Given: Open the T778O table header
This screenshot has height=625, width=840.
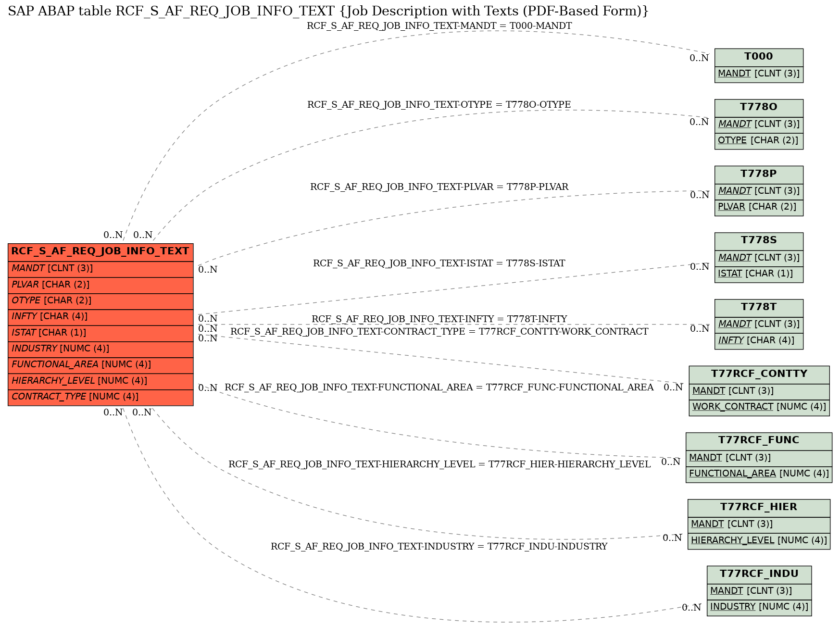Looking at the screenshot, I should pos(759,108).
